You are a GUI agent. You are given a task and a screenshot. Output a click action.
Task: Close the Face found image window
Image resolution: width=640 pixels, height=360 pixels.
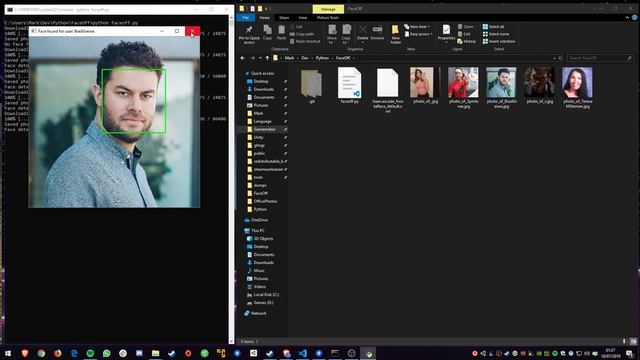click(192, 31)
